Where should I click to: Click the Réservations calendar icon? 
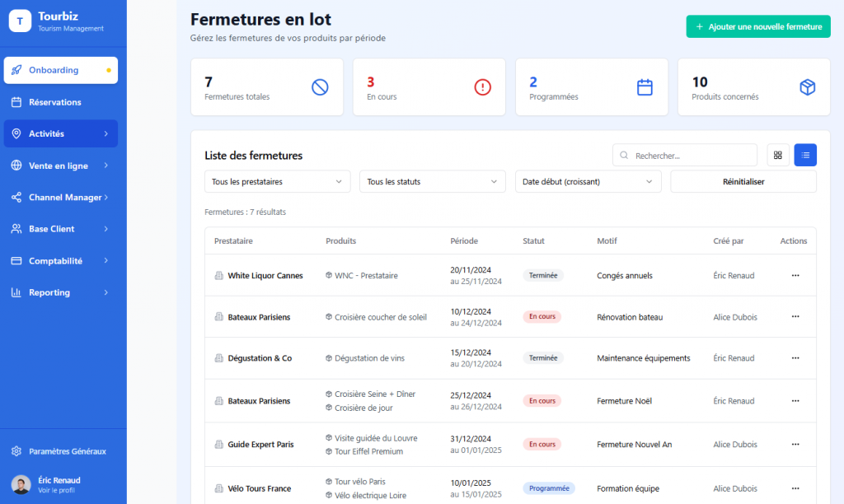[16, 102]
